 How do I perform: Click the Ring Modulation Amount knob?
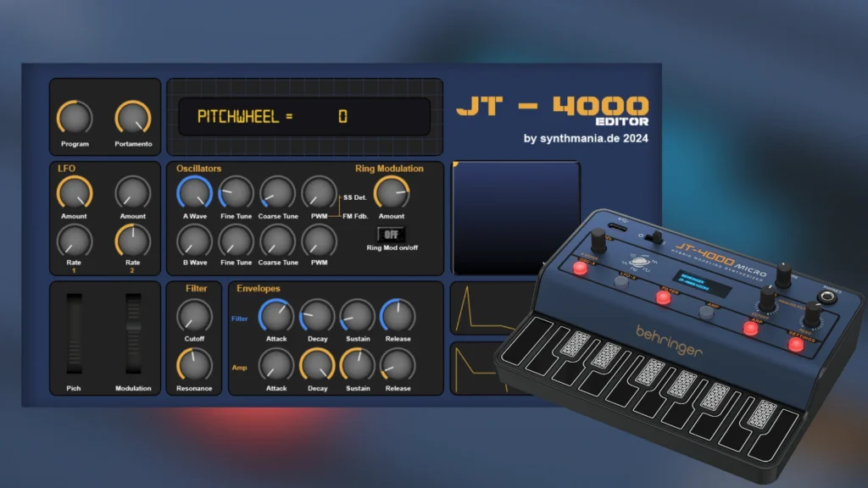391,193
